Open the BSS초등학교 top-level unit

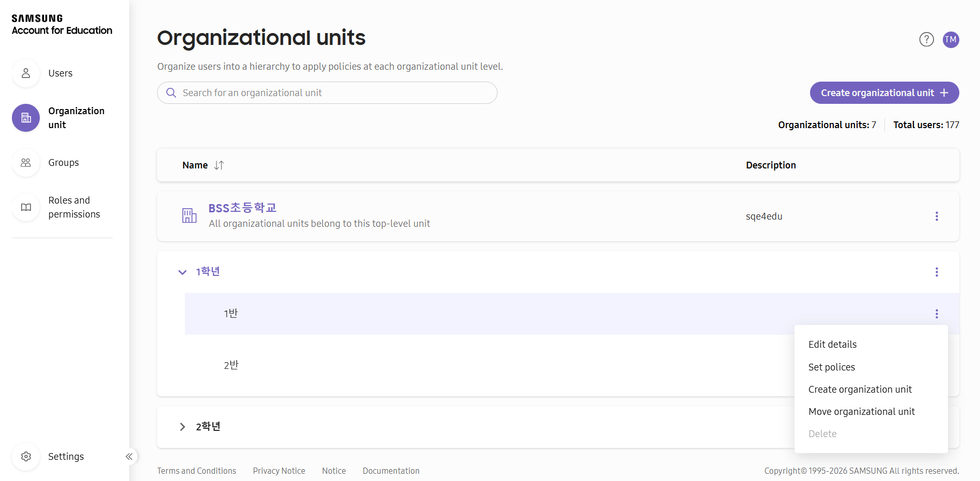(x=242, y=208)
